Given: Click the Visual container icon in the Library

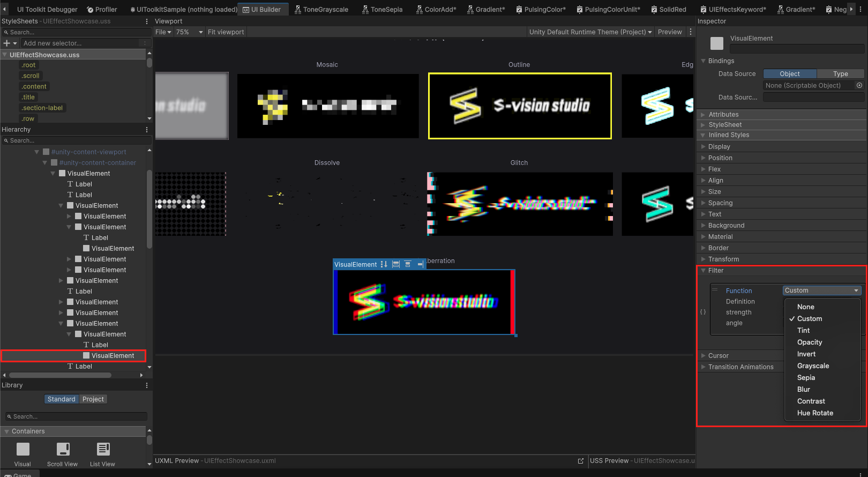Looking at the screenshot, I should 23,449.
